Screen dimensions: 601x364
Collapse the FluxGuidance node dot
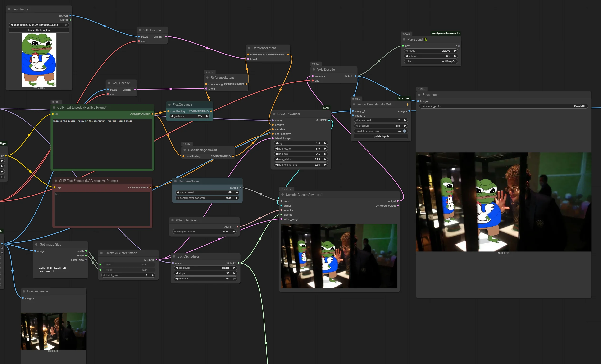(169, 105)
